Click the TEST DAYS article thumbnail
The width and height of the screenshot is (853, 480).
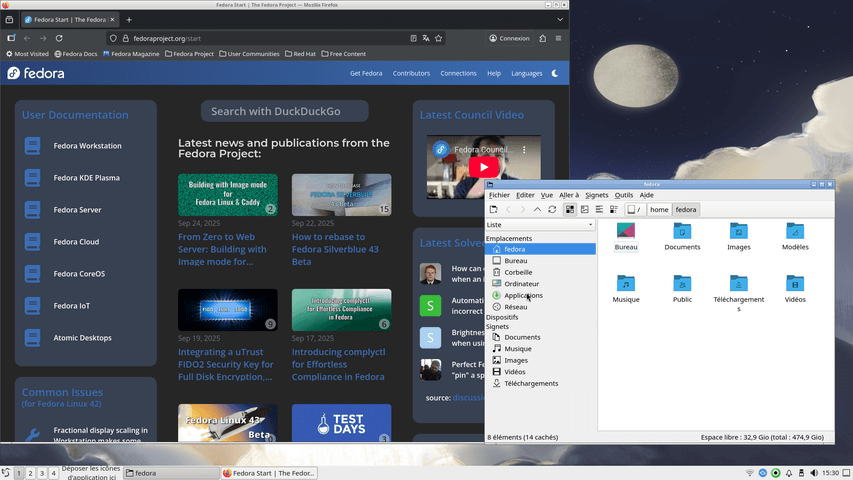tap(341, 423)
